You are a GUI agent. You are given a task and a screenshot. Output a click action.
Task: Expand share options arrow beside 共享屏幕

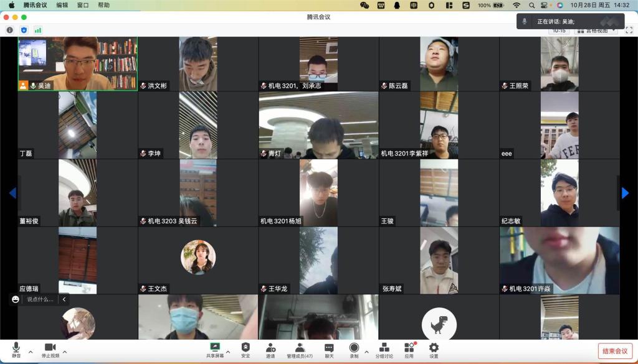click(x=228, y=352)
